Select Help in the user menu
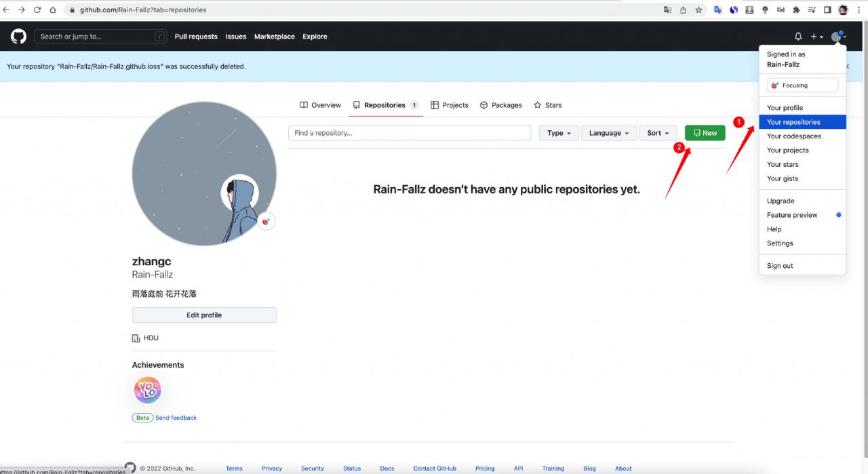This screenshot has height=474, width=868. (802, 229)
